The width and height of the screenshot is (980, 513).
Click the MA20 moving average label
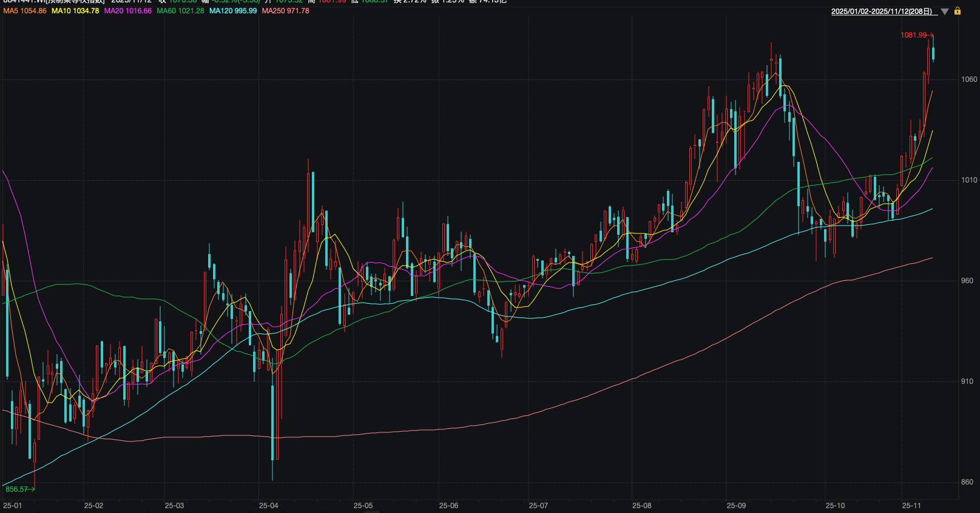coord(128,11)
